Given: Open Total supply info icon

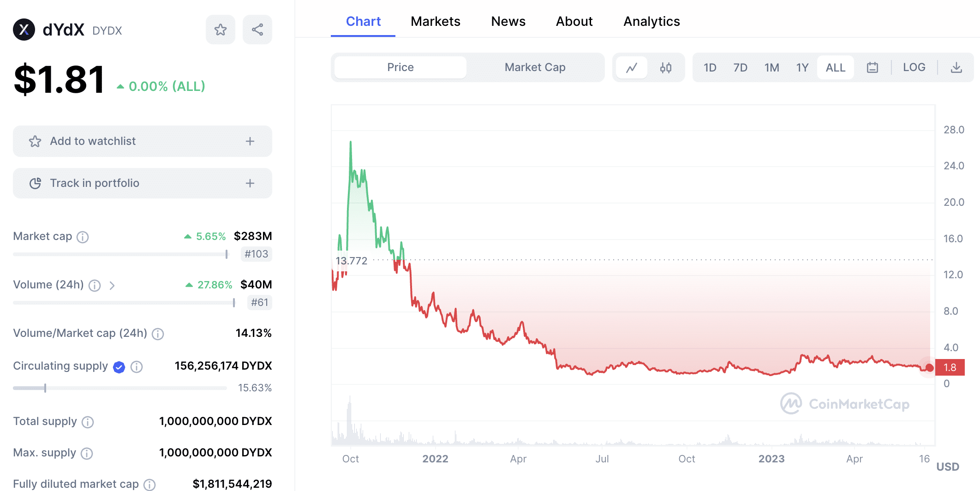Looking at the screenshot, I should click(88, 422).
